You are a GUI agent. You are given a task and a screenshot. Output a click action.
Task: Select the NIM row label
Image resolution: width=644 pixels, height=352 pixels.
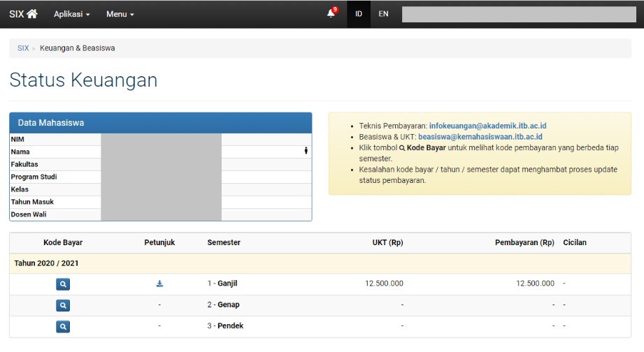point(17,139)
